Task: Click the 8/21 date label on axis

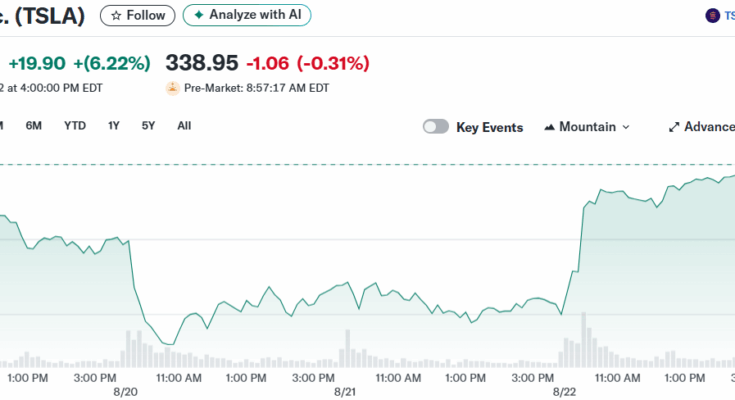Action: click(345, 392)
